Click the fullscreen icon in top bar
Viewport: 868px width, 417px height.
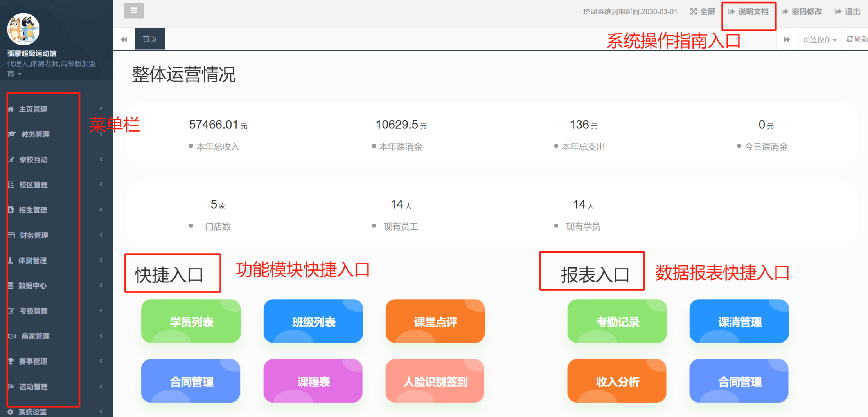click(x=694, y=12)
